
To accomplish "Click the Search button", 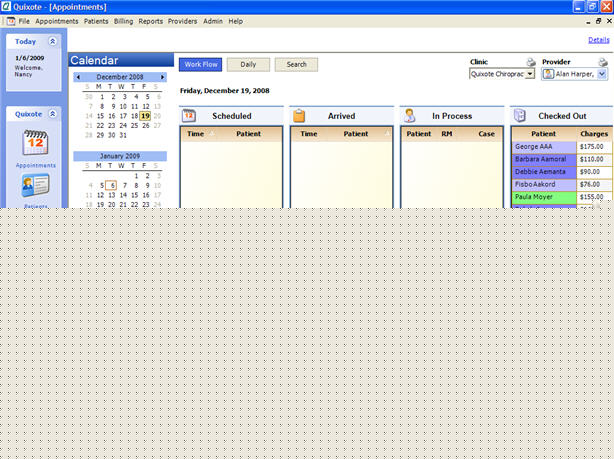I will tap(296, 65).
